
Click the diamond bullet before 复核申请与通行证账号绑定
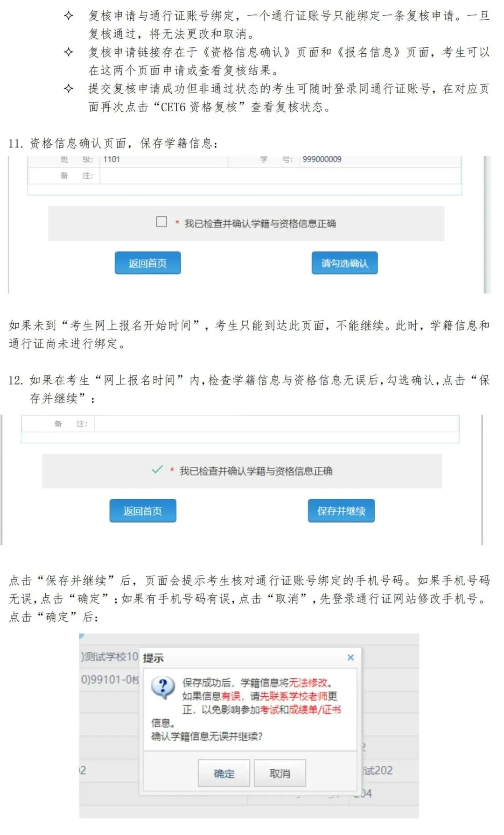[69, 16]
